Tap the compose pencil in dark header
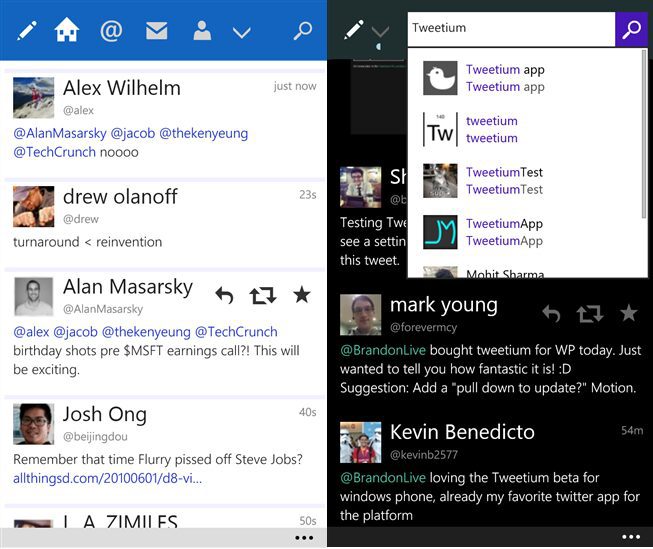The height and width of the screenshot is (549, 653). [x=354, y=30]
